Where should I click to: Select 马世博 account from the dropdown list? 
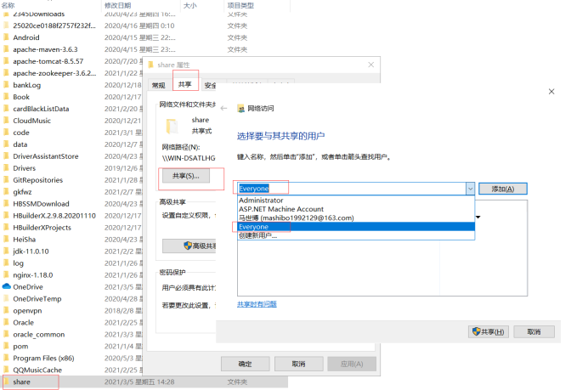click(356, 218)
